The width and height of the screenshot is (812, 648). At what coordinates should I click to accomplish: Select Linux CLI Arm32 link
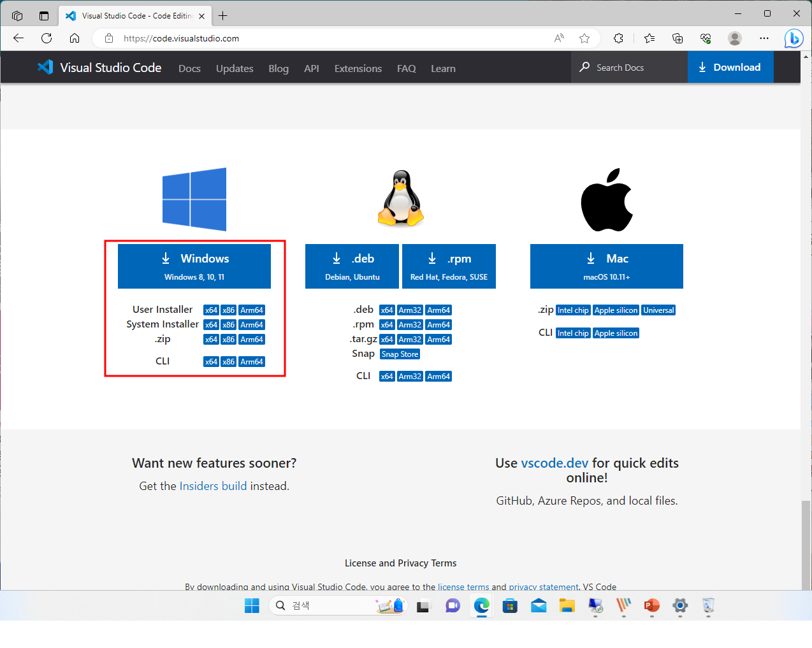coord(410,377)
